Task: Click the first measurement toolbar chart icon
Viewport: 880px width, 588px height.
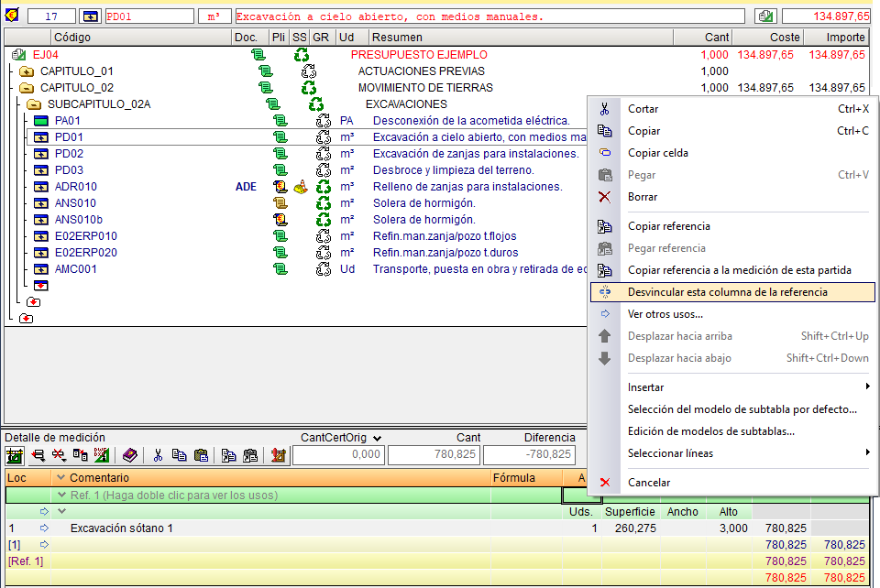Action: pyautogui.click(x=15, y=455)
